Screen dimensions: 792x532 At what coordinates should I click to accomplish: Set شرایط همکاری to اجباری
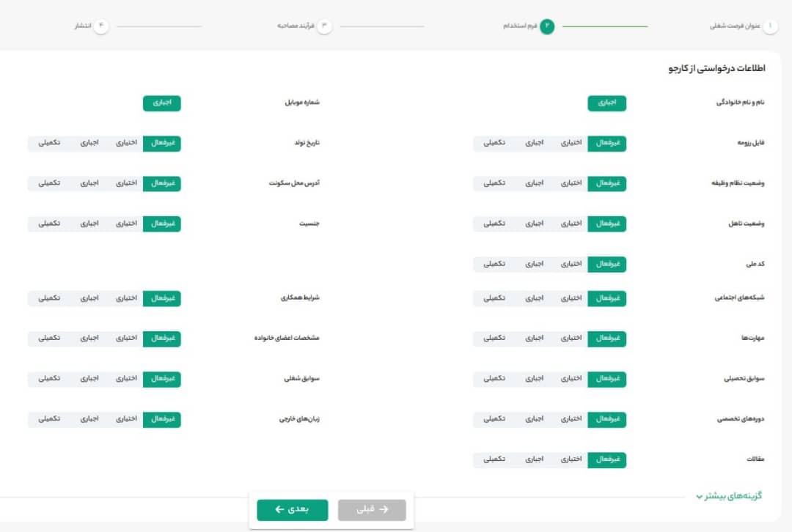click(89, 298)
